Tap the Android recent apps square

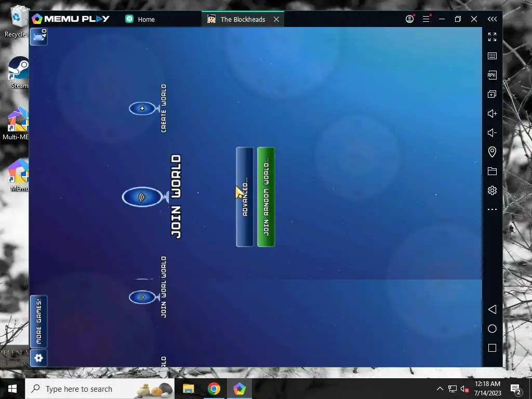pos(493,348)
